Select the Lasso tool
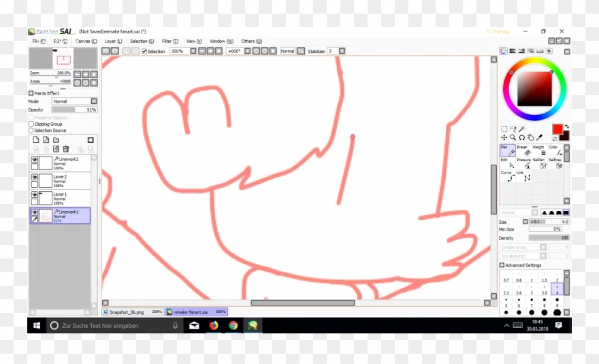The height and width of the screenshot is (364, 599). (x=513, y=129)
